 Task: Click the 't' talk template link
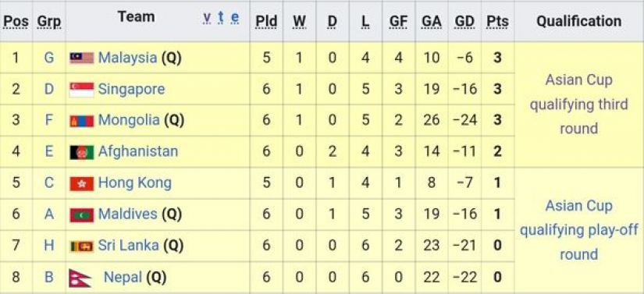(221, 17)
